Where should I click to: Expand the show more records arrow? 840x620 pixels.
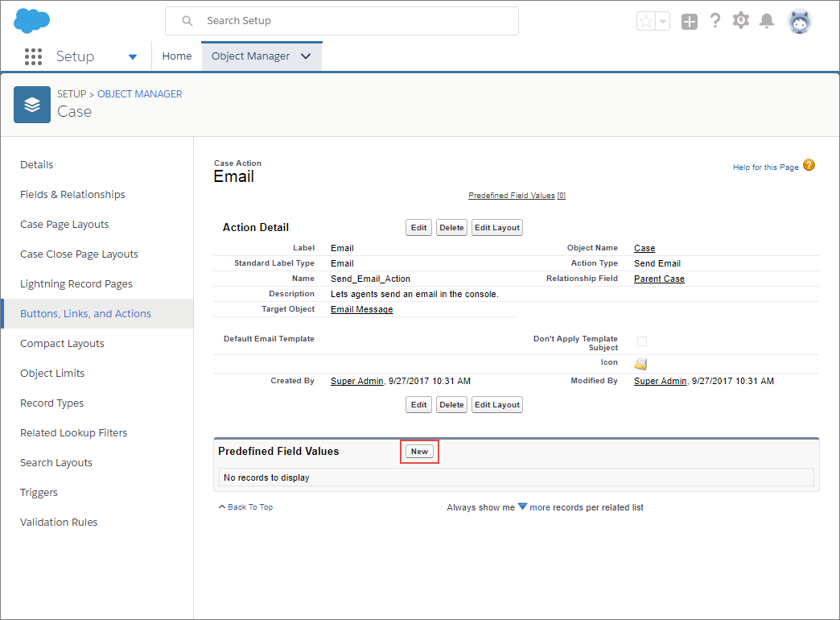point(522,506)
